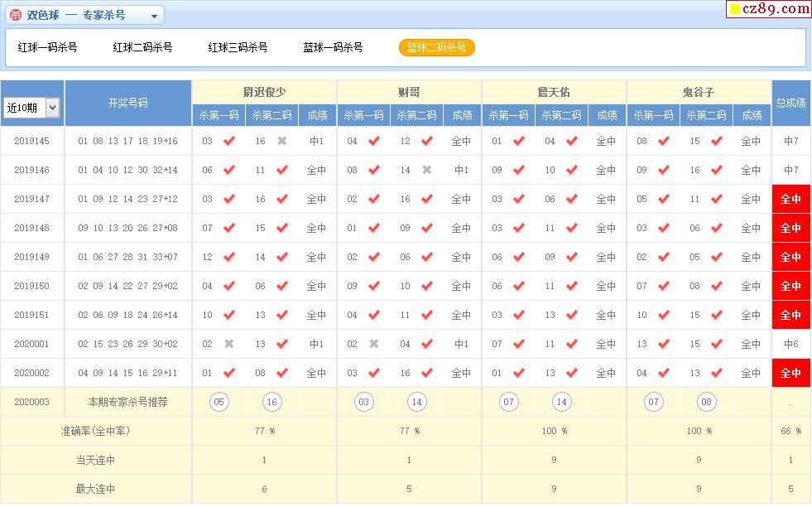Click expert name 尉迟俊少 header
812x507 pixels.
pyautogui.click(x=264, y=92)
